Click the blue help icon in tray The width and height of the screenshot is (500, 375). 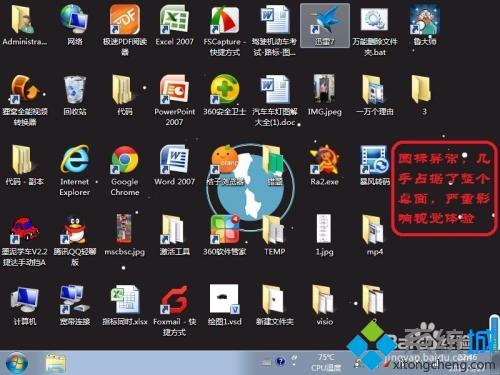click(281, 361)
